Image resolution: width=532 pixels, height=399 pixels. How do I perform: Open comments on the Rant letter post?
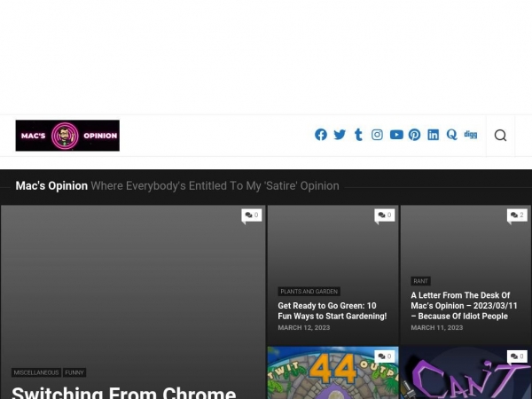[516, 215]
